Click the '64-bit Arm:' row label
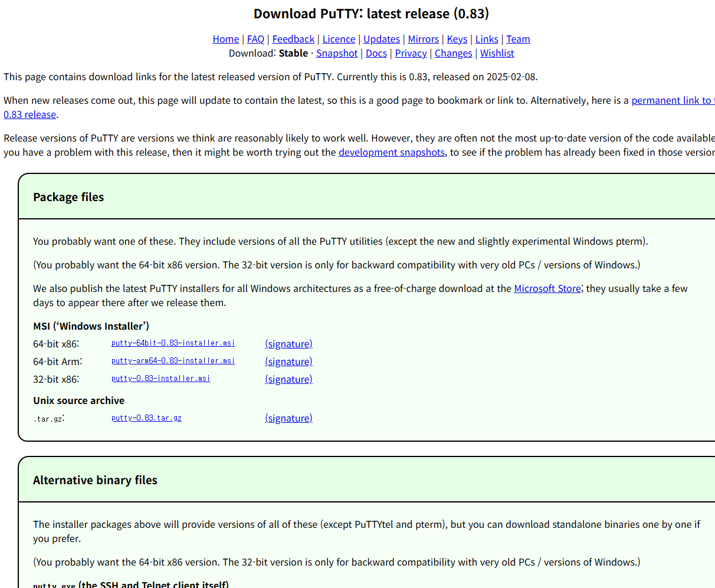 (58, 362)
